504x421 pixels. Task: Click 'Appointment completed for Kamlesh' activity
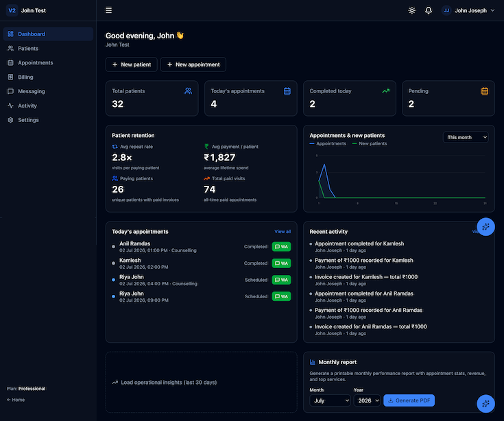click(x=359, y=243)
